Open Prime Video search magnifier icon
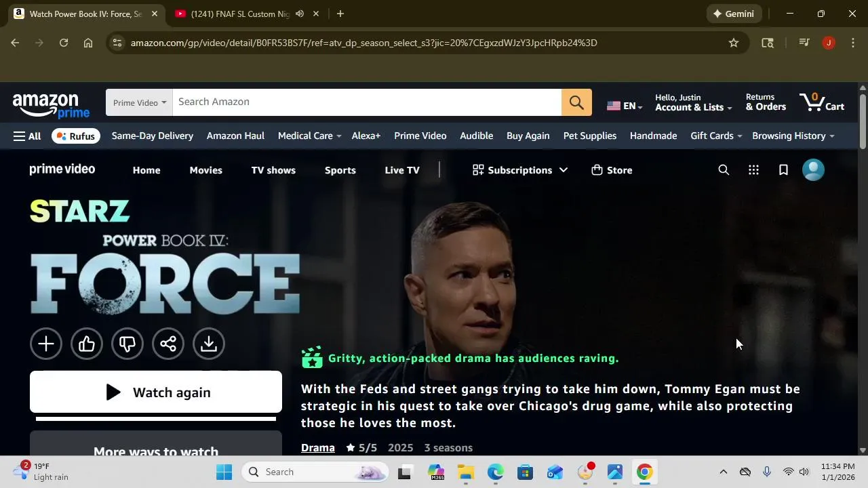This screenshot has width=868, height=488. (x=724, y=170)
